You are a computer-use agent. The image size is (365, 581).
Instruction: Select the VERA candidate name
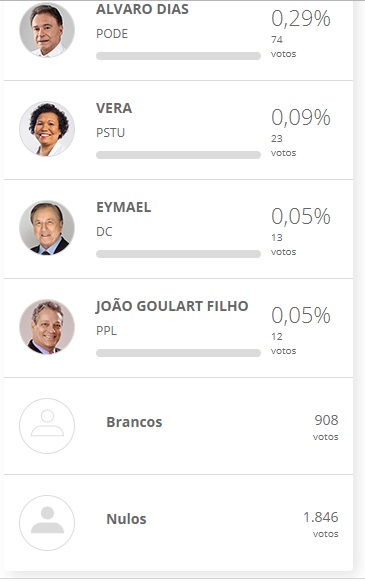pos(114,108)
